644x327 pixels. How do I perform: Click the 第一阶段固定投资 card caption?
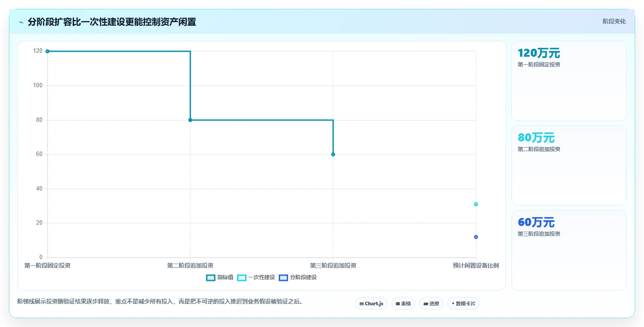click(539, 65)
